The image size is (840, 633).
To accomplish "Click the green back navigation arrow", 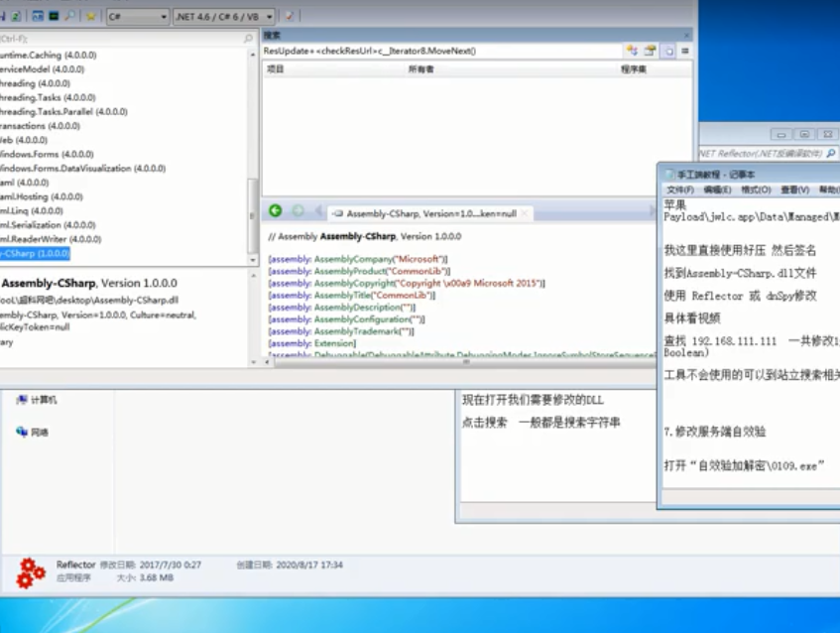I will [x=276, y=210].
